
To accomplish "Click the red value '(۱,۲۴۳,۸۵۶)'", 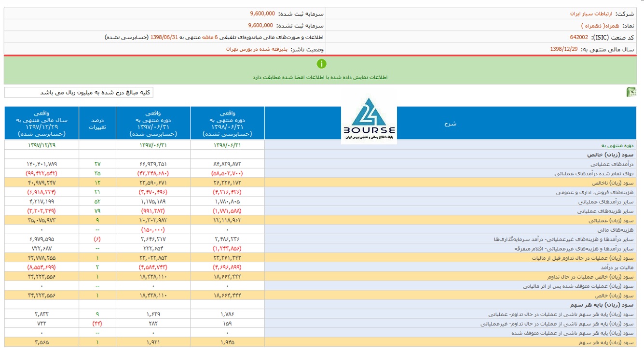I will click(227, 249).
